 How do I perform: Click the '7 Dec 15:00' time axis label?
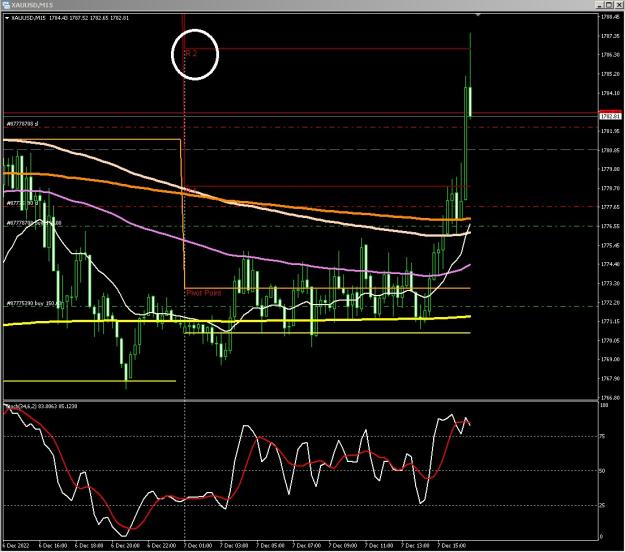(x=452, y=545)
